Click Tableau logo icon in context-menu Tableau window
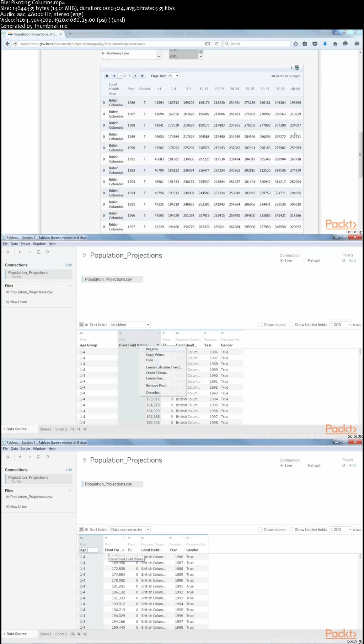 click(8, 252)
